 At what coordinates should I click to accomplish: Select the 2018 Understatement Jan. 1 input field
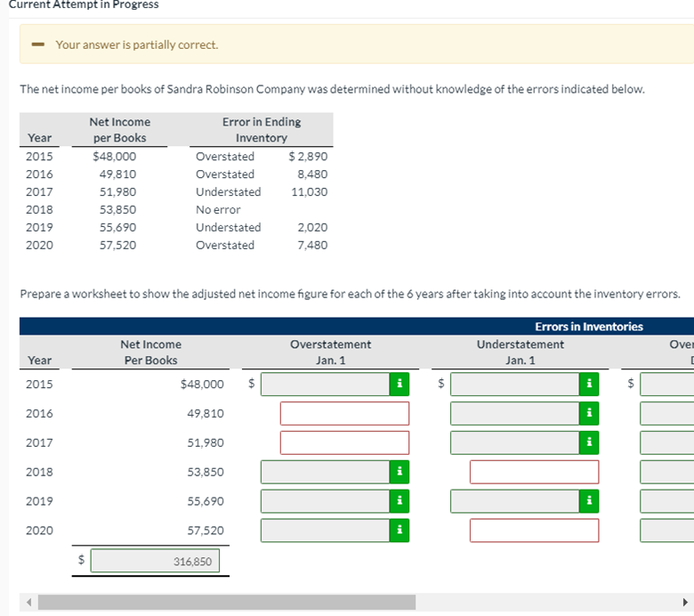534,472
